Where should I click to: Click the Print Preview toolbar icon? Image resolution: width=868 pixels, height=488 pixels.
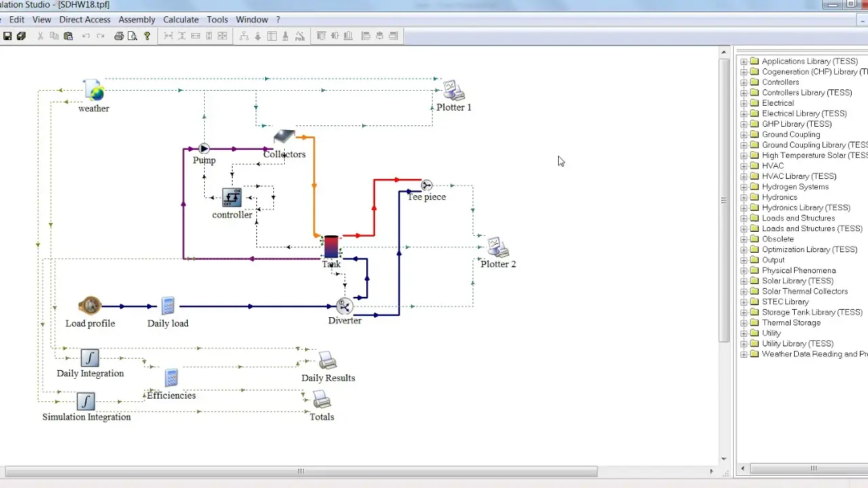[x=133, y=36]
